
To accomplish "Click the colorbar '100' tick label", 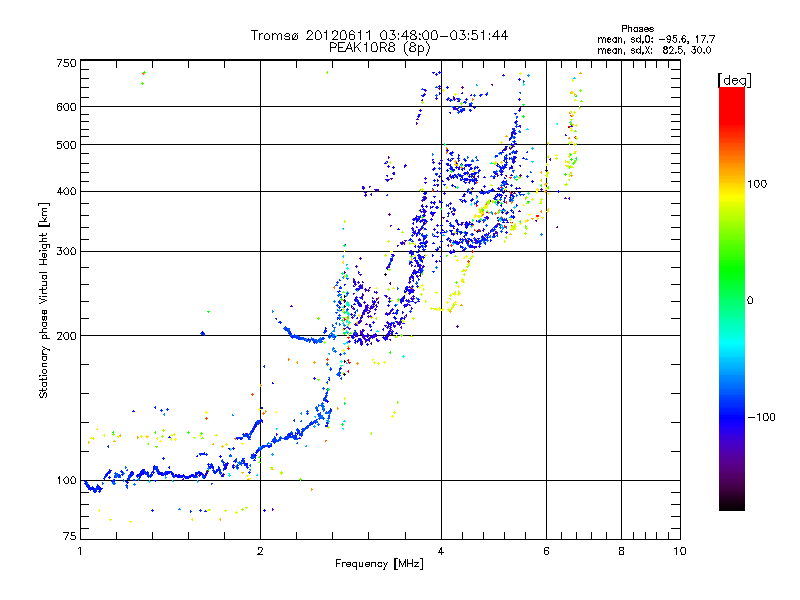I will (757, 184).
